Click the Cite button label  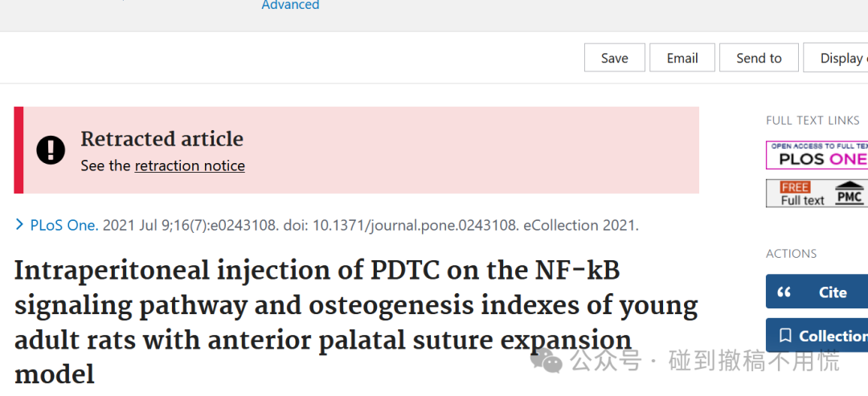click(x=833, y=292)
